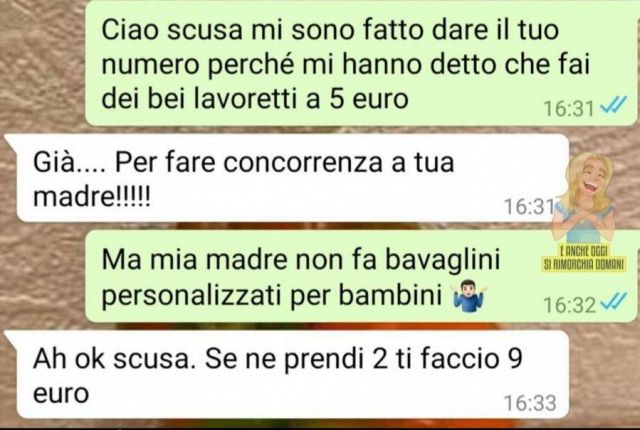This screenshot has width=640, height=430.
Task: Click the word 'euro' on the last line
Action: pos(61,394)
